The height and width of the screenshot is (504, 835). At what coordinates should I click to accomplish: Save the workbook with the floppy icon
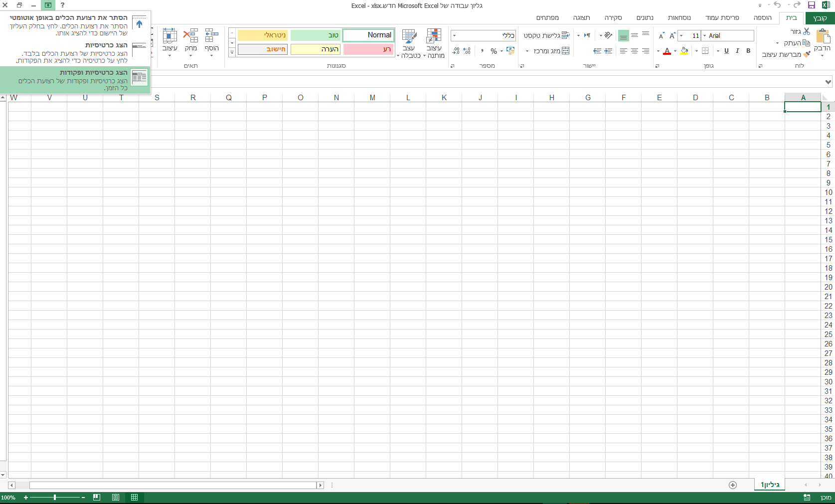coord(812,5)
